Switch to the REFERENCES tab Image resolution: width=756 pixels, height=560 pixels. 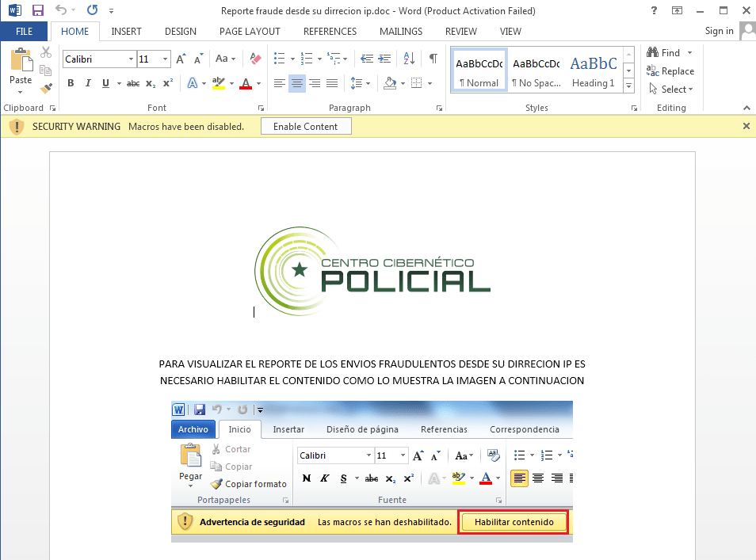(330, 32)
